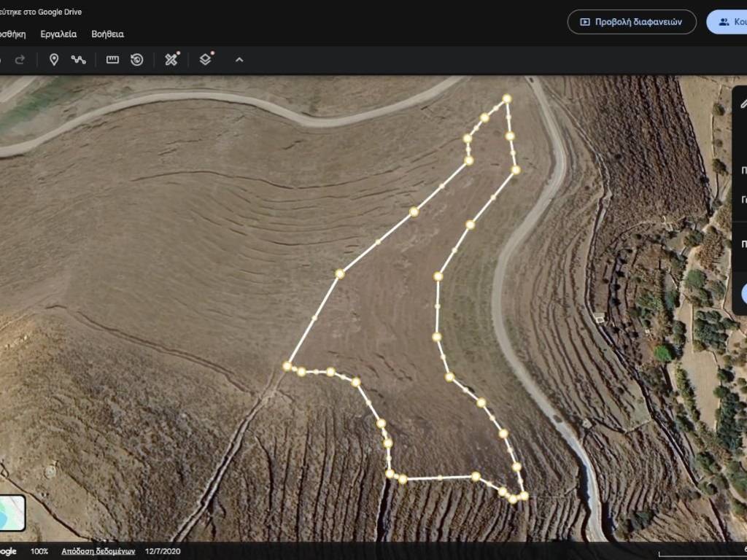This screenshot has height=560, width=747.
Task: Select the Draw path or polygon tool
Action: (x=78, y=60)
